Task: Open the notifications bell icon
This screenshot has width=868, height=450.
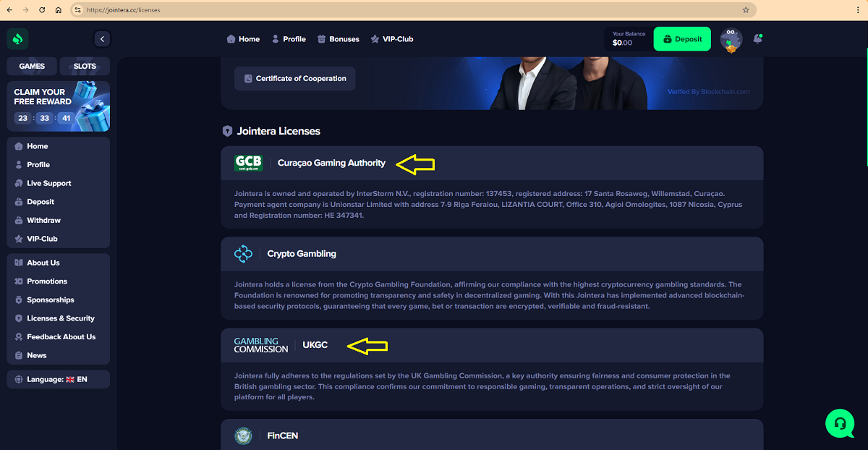Action: [757, 39]
